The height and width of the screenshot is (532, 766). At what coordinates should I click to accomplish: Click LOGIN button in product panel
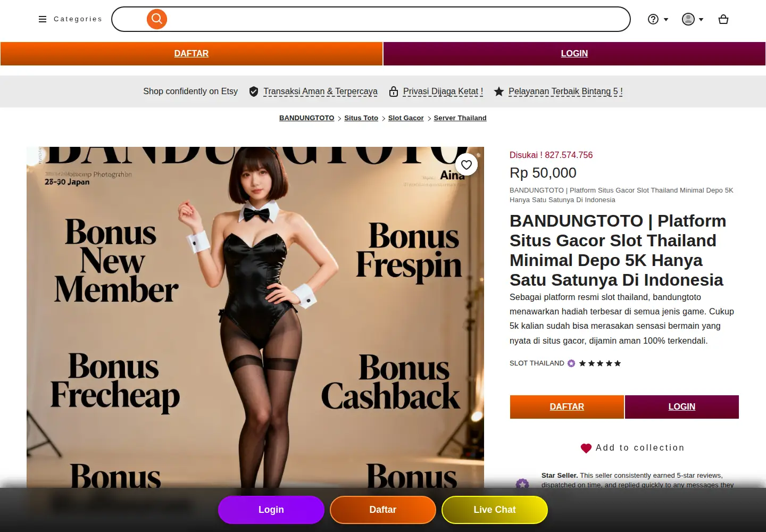682,407
